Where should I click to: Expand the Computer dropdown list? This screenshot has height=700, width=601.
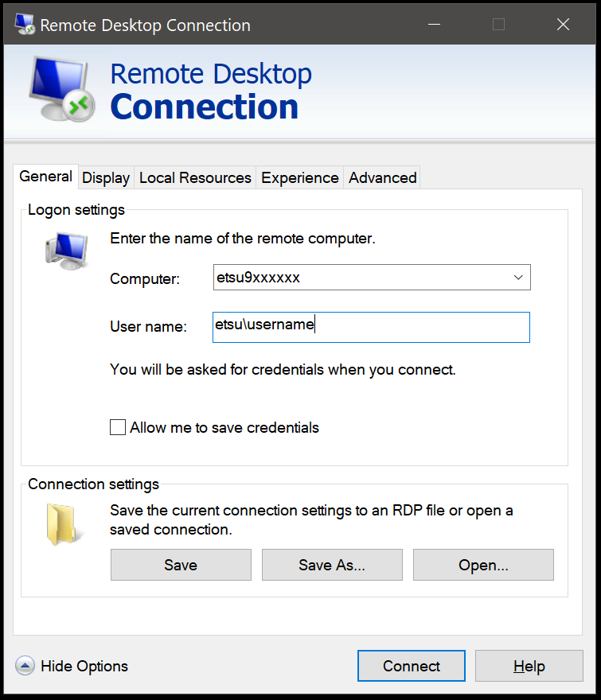coord(517,278)
